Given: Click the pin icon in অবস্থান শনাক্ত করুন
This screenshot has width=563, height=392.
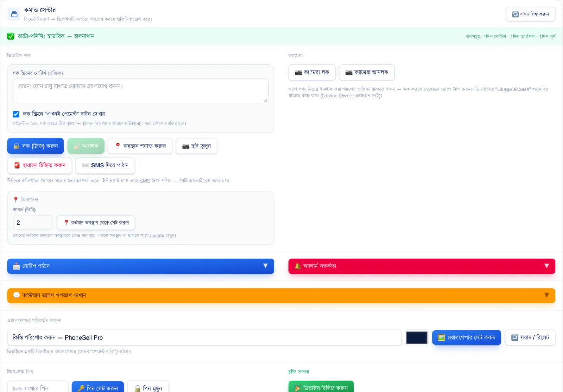Looking at the screenshot, I should (x=118, y=146).
